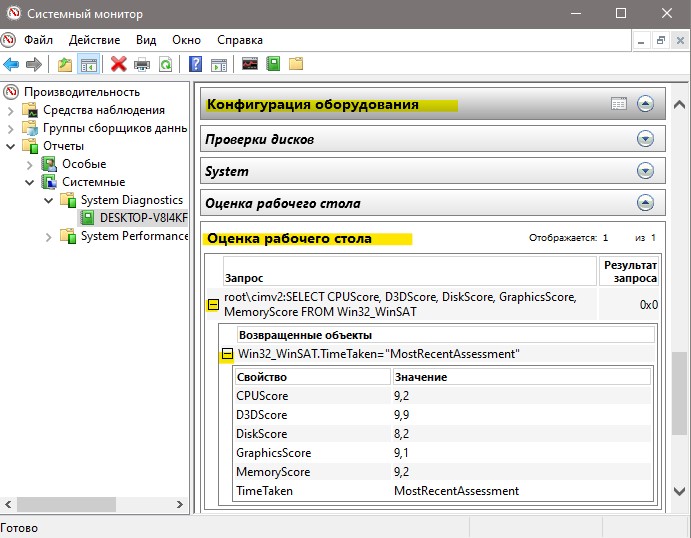Click the DiskScore property row
Viewport: 691px width, 538px height.
442,434
